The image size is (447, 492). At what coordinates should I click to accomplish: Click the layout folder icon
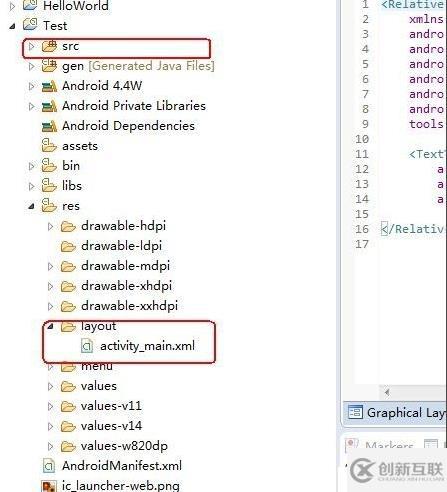click(68, 327)
